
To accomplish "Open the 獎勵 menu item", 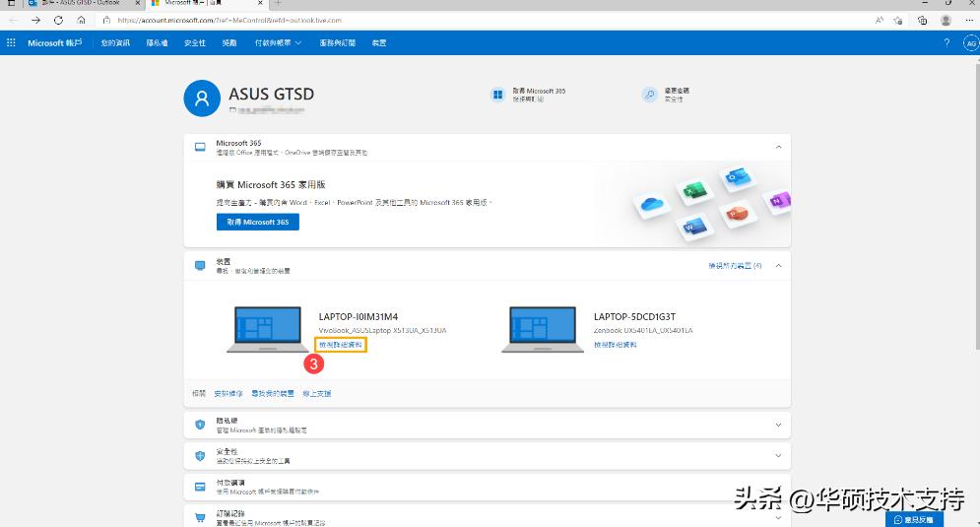I will [x=229, y=42].
